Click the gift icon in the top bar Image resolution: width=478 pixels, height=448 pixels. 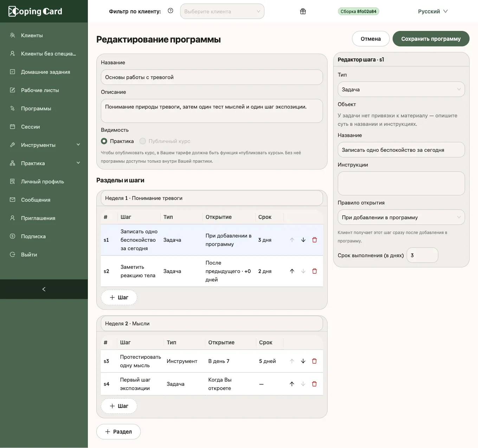coord(303,11)
